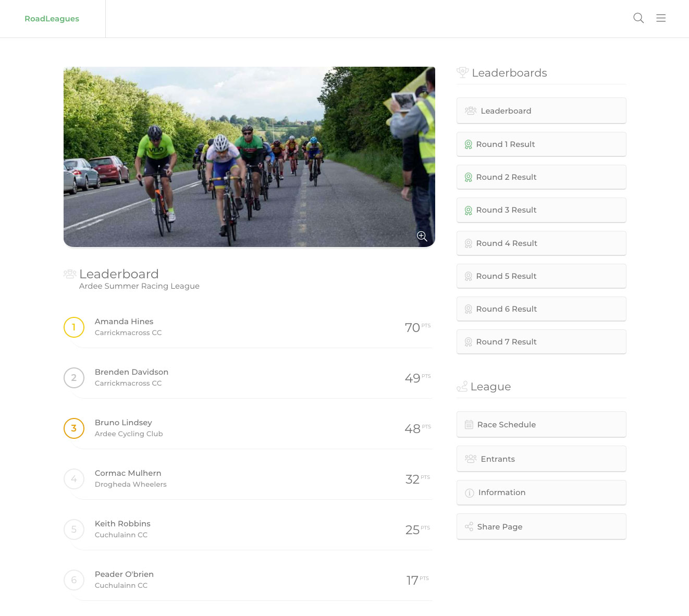Screen dimensions: 689x616
Task: Enlarge the cycling race photo
Action: [249, 157]
